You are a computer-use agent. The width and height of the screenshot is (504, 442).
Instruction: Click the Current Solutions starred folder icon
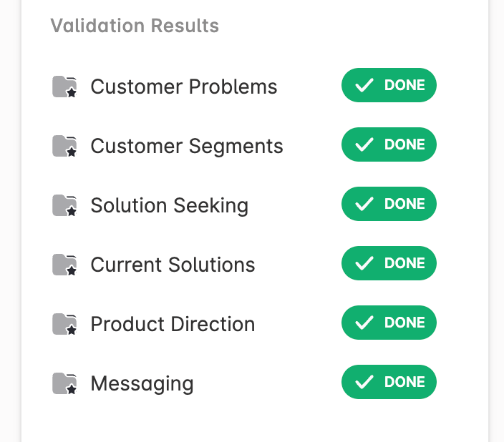[64, 265]
